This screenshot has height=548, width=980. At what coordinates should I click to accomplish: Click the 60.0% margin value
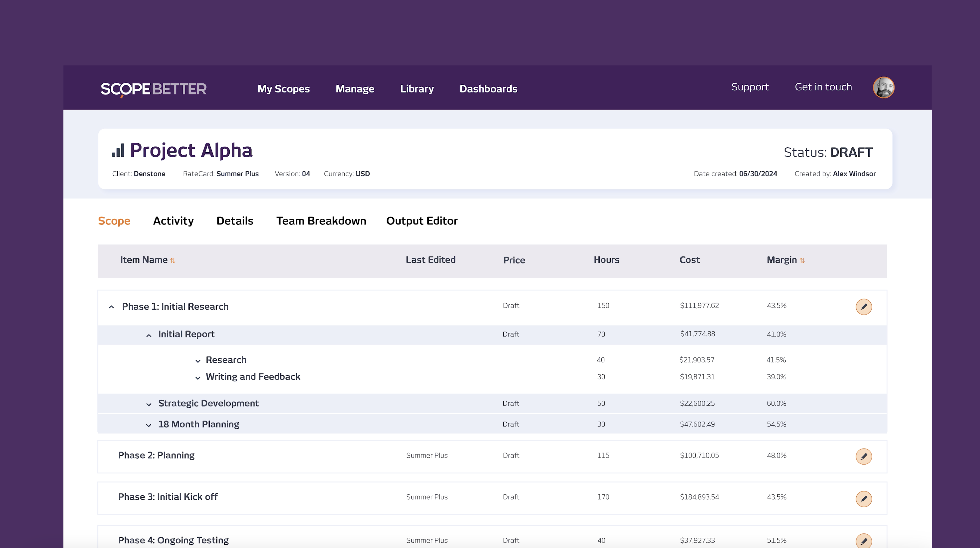(776, 403)
